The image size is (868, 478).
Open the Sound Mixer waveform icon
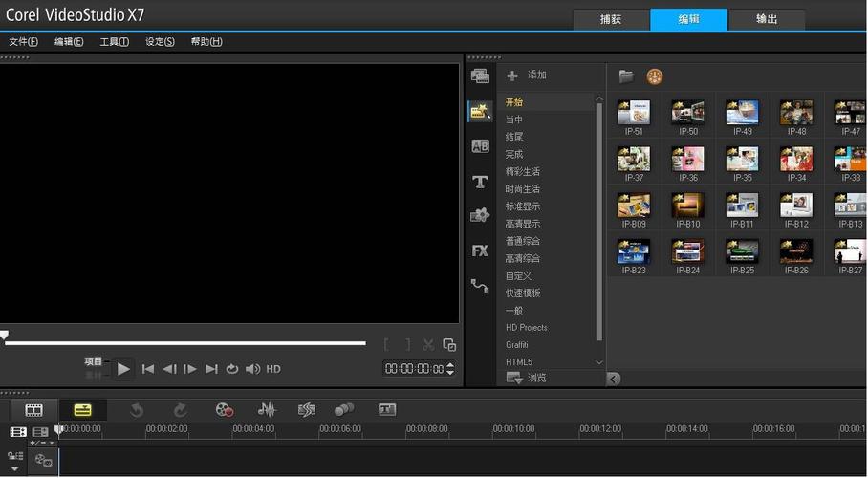coord(267,410)
